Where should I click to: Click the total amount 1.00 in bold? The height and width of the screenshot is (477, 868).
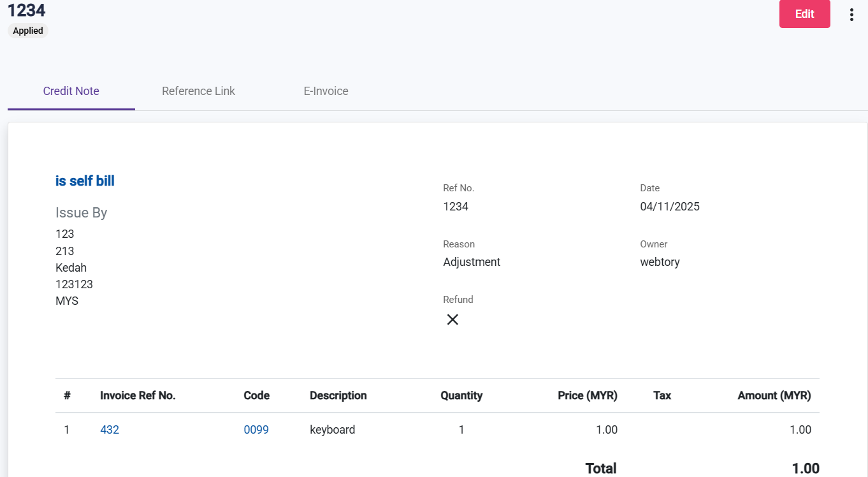[806, 469]
